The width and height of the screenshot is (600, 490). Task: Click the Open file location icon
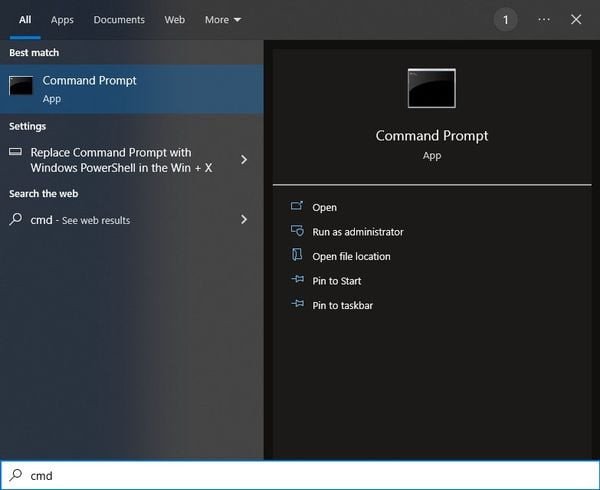click(x=296, y=256)
